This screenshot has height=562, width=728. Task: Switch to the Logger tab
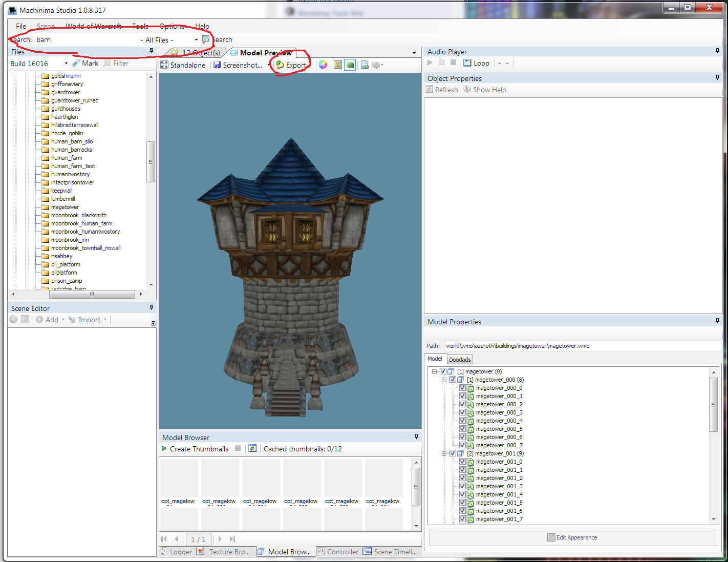coord(177,552)
